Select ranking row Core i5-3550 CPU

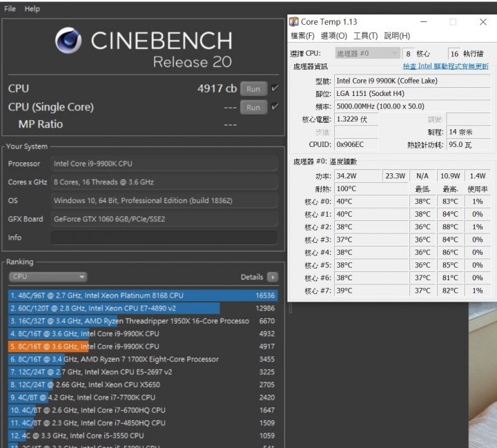click(x=143, y=436)
